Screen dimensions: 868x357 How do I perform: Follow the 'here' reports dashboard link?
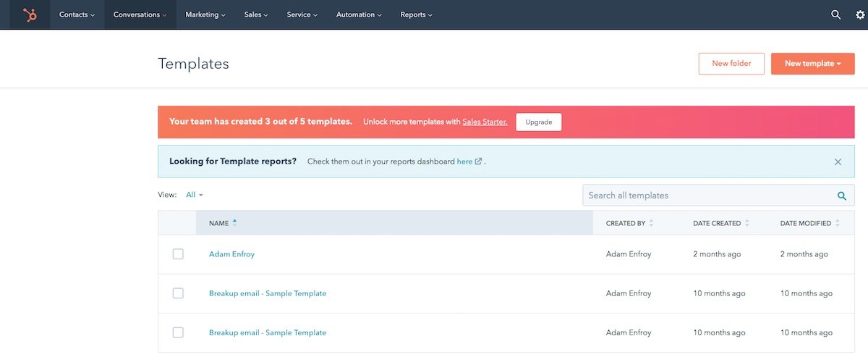pyautogui.click(x=464, y=161)
